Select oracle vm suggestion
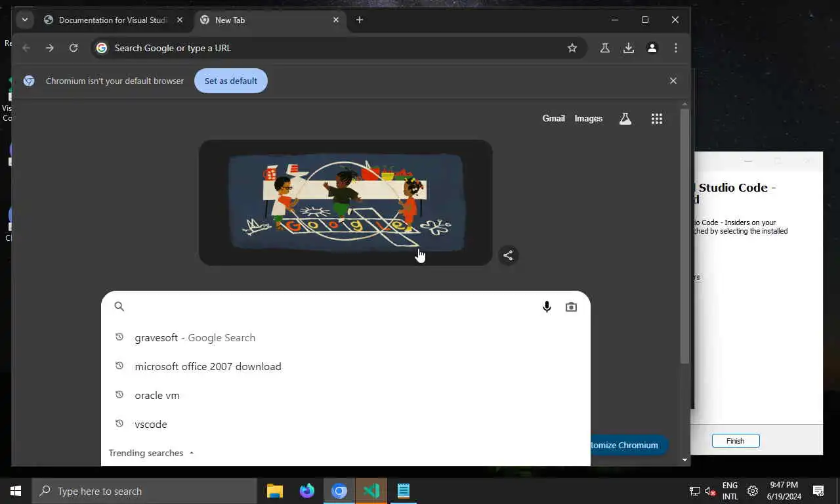Image resolution: width=840 pixels, height=504 pixels. 346,395
